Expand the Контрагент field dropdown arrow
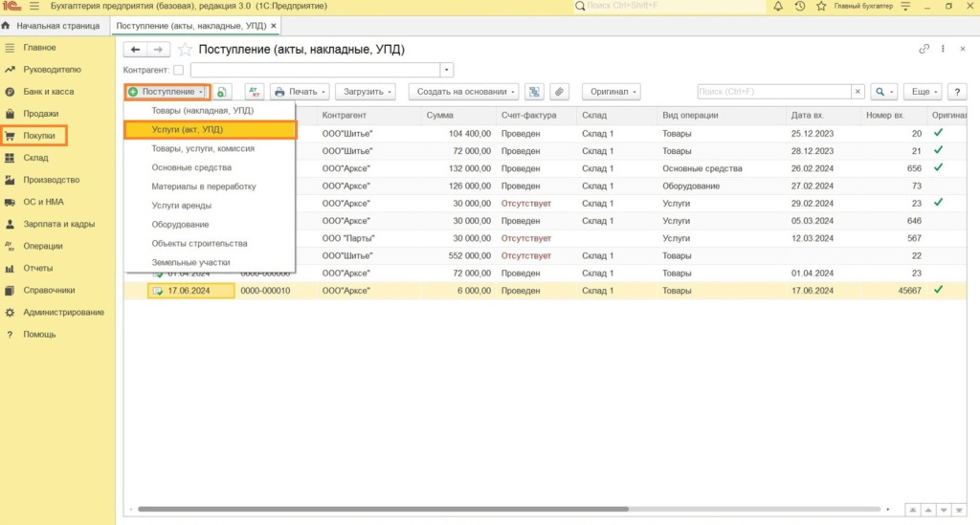Screen dimensions: 980x525 coord(446,70)
